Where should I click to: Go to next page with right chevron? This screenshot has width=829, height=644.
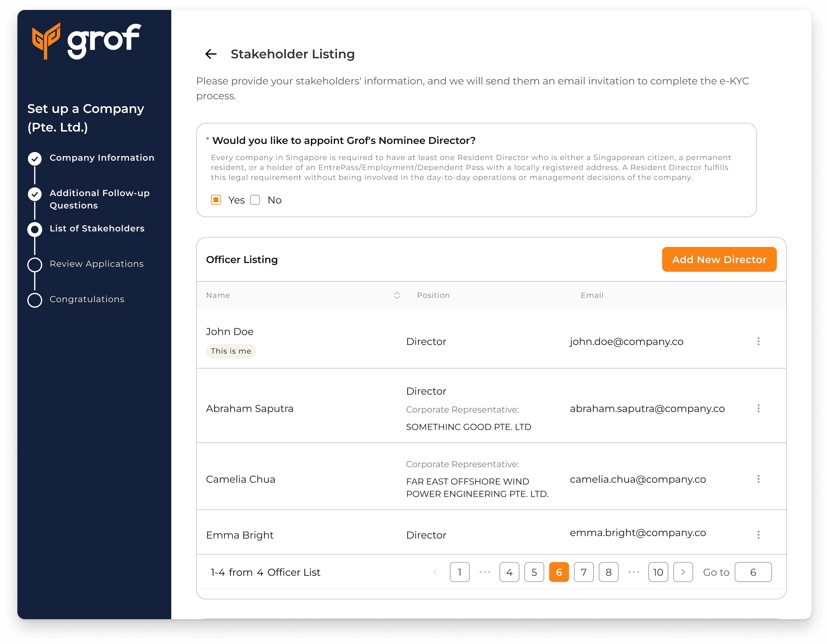[683, 572]
